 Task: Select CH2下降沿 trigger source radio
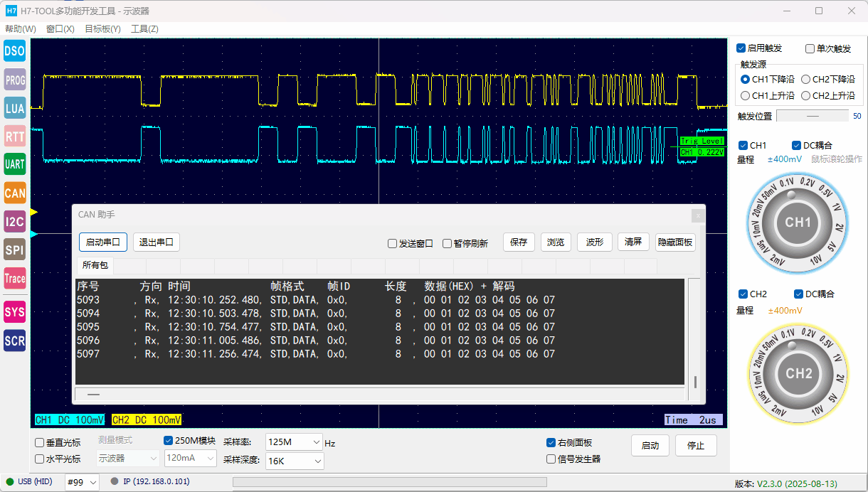[806, 80]
